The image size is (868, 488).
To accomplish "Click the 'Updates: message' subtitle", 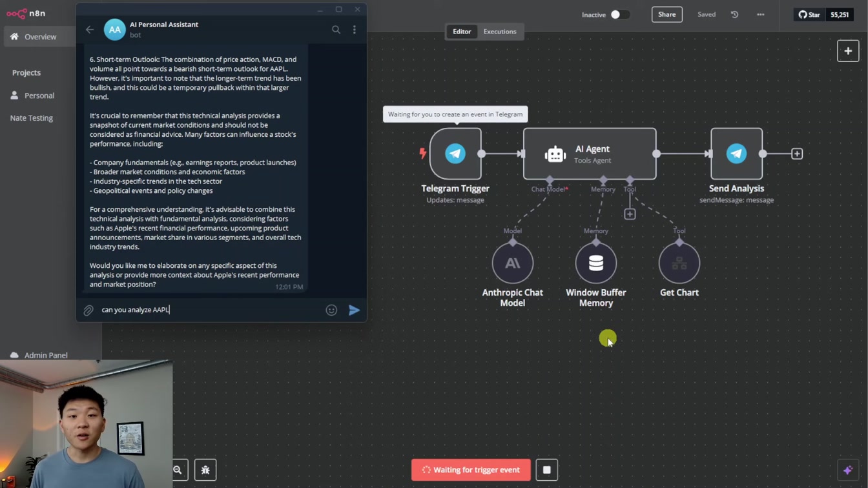I will [455, 200].
